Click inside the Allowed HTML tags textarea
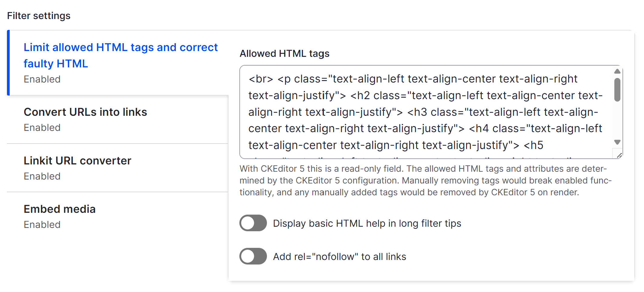Viewport: 644px width, 292px height. [424, 112]
